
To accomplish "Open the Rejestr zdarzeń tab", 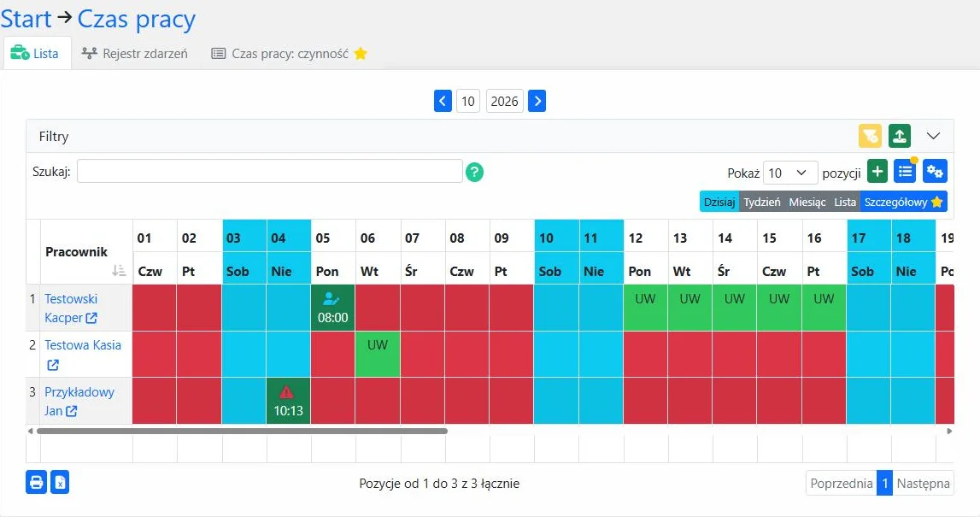I will pos(134,54).
